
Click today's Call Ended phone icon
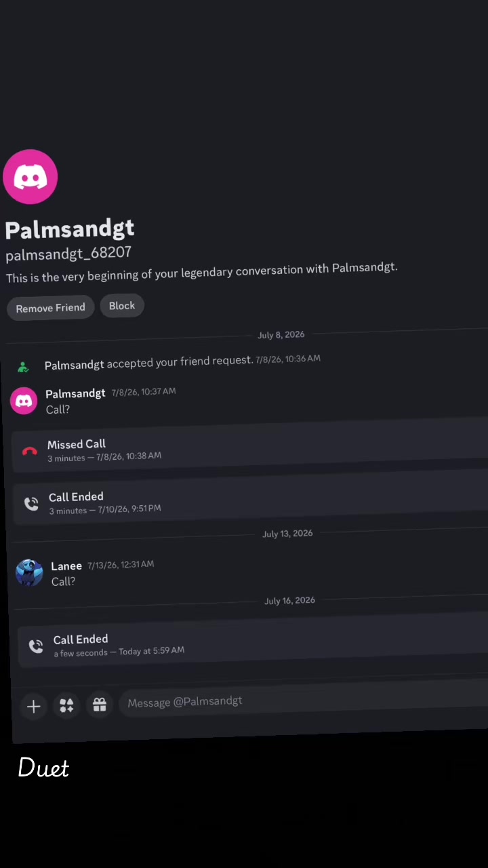tap(36, 646)
